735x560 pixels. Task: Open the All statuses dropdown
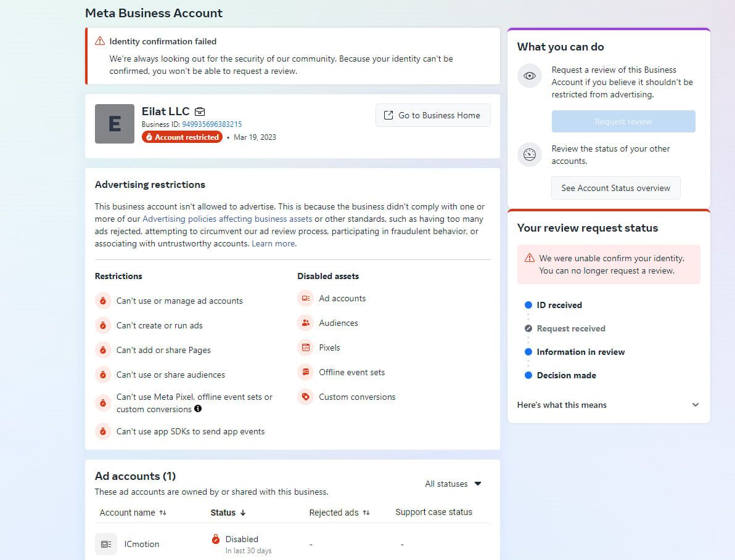(453, 484)
